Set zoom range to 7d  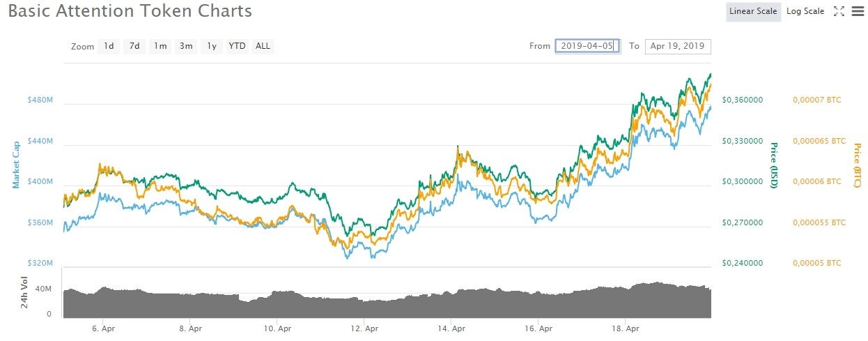pos(134,46)
